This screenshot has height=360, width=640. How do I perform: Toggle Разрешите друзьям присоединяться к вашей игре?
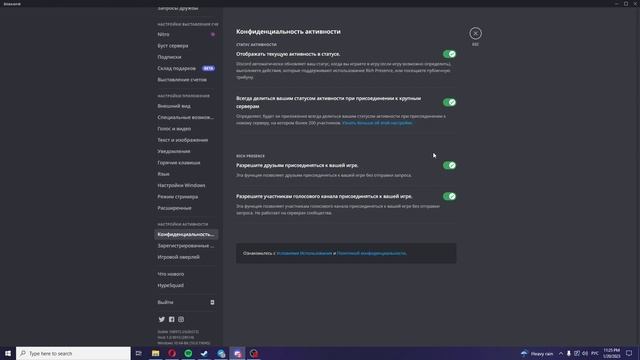pyautogui.click(x=449, y=165)
